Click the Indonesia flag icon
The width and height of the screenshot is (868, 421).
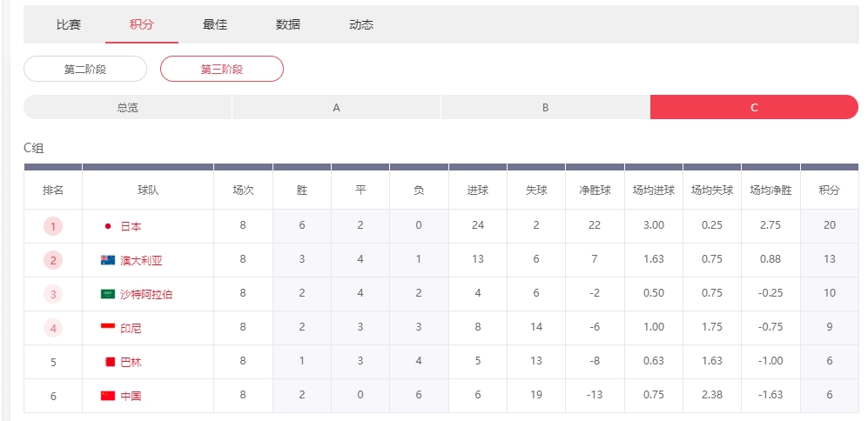[108, 328]
